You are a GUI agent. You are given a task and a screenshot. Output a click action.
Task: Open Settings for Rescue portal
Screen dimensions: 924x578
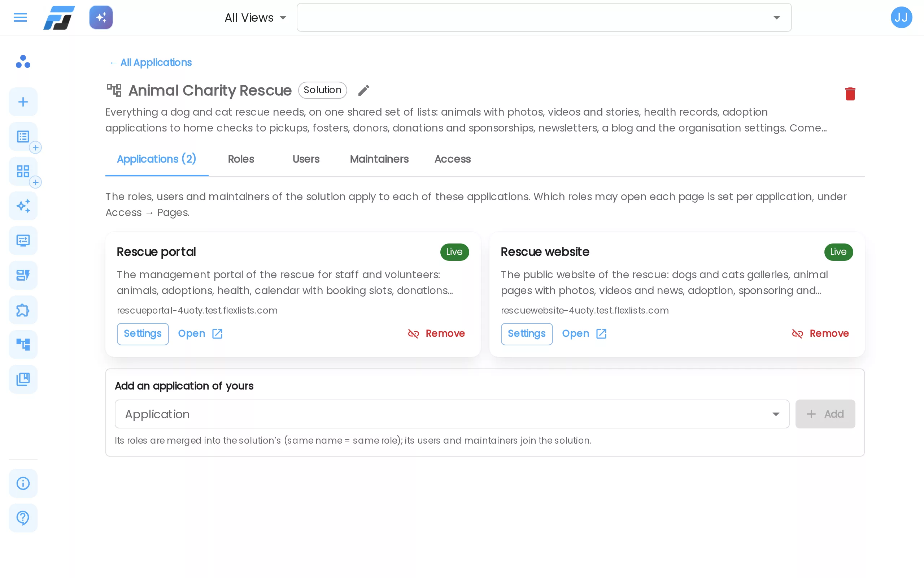tap(143, 334)
